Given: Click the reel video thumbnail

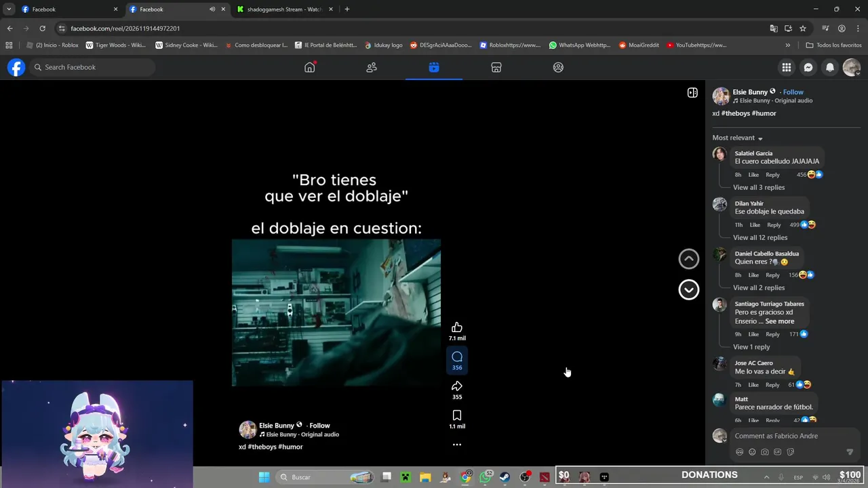Looking at the screenshot, I should [336, 312].
